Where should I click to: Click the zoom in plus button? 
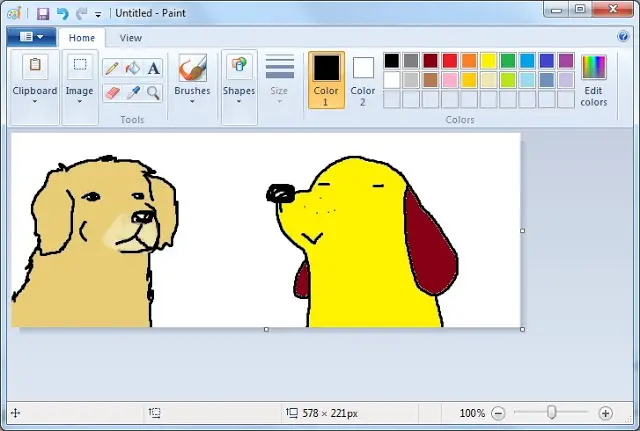coord(605,413)
